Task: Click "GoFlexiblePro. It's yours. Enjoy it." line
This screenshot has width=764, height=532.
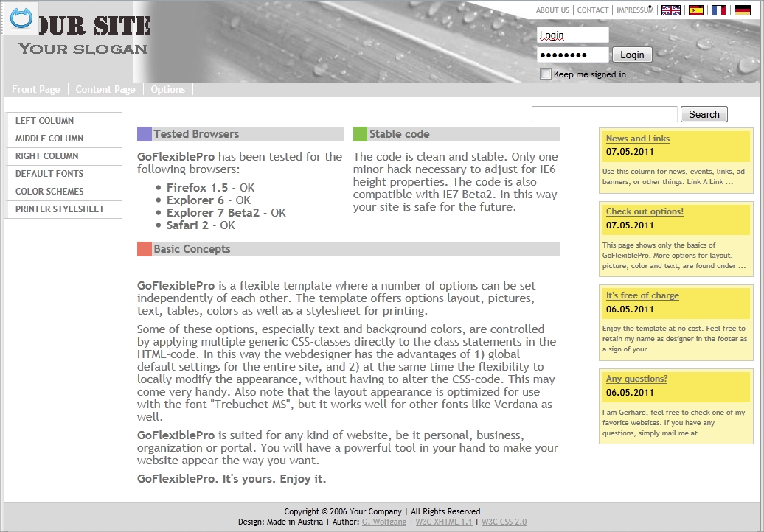Action: (x=232, y=478)
